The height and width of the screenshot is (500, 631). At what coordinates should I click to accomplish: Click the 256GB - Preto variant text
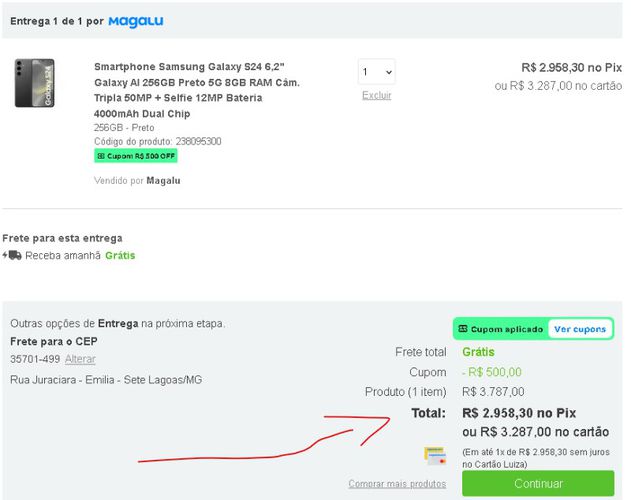(124, 128)
